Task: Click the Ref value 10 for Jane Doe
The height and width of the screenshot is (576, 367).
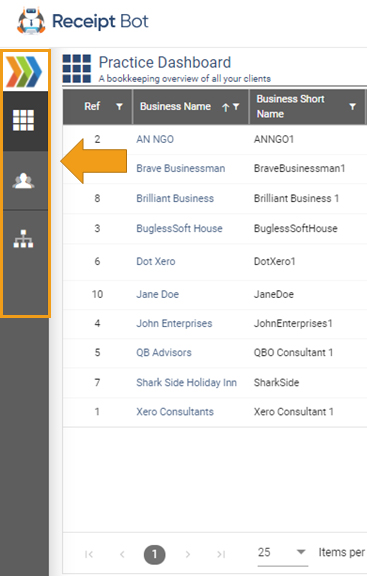Action: click(x=97, y=294)
